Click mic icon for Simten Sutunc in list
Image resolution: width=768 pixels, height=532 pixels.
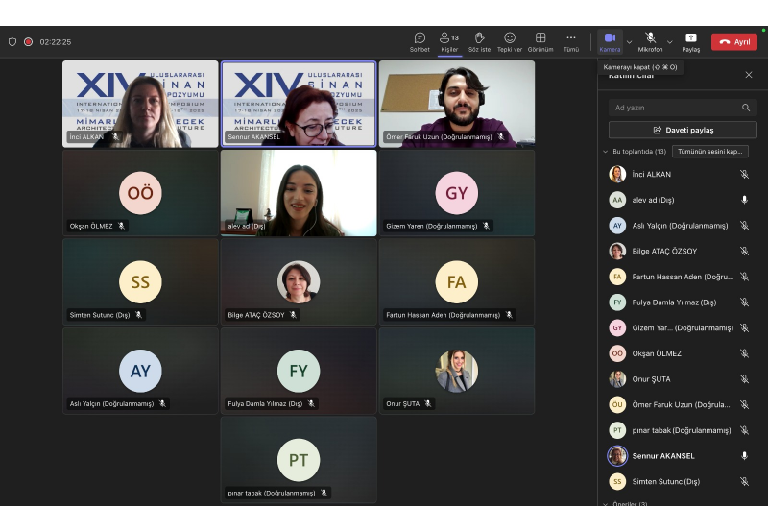click(744, 481)
